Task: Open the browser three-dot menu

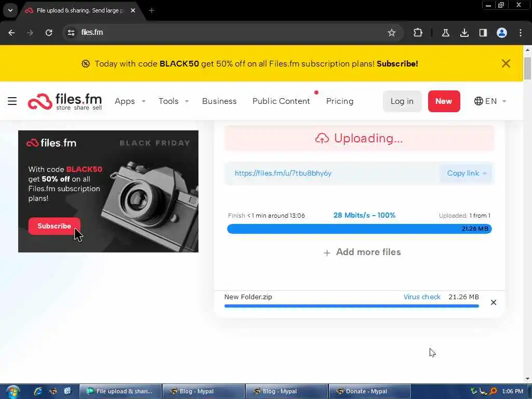Action: tap(521, 33)
